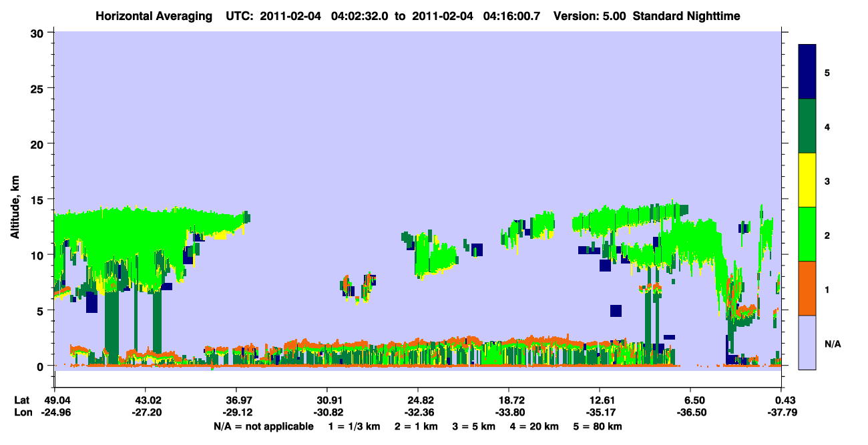This screenshot has height=445, width=868.
Task: Click latitude value '18.72'
Action: point(509,400)
